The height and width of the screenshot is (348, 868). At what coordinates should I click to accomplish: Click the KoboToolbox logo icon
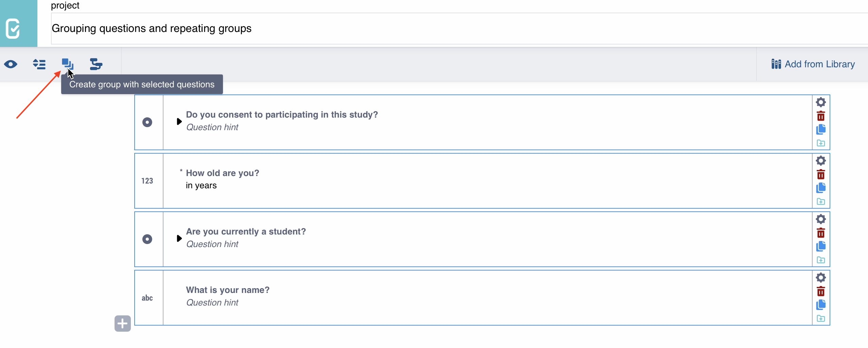coord(14,28)
